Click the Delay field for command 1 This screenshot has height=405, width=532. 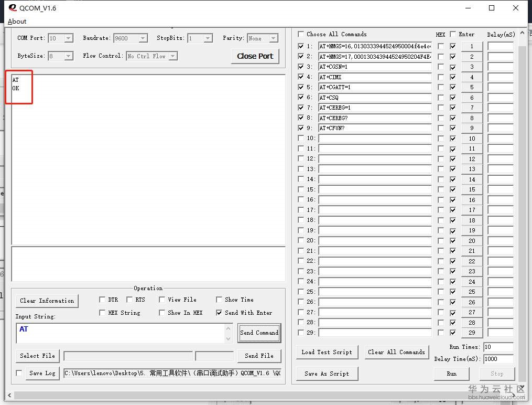point(500,46)
